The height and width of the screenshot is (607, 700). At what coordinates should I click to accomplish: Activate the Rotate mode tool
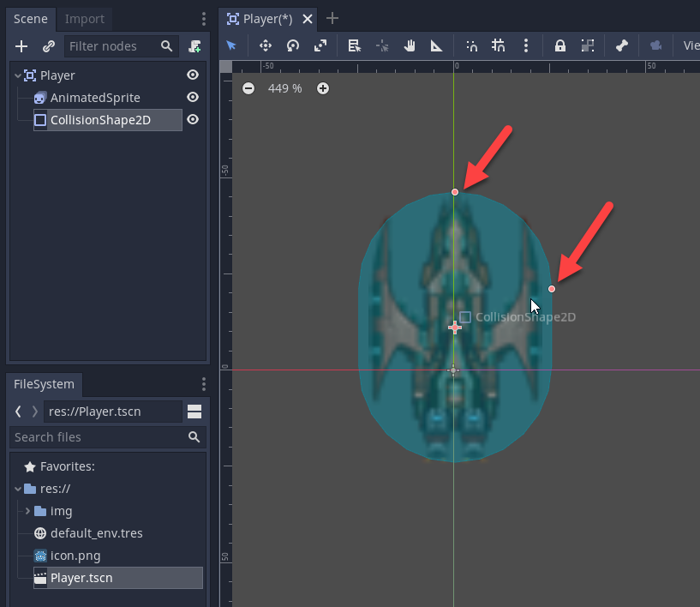(x=293, y=45)
